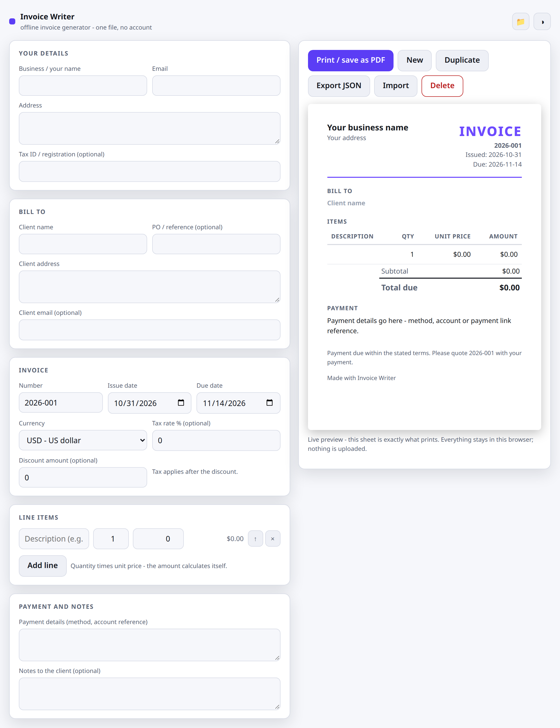Focus the Tax rate % field

216,440
